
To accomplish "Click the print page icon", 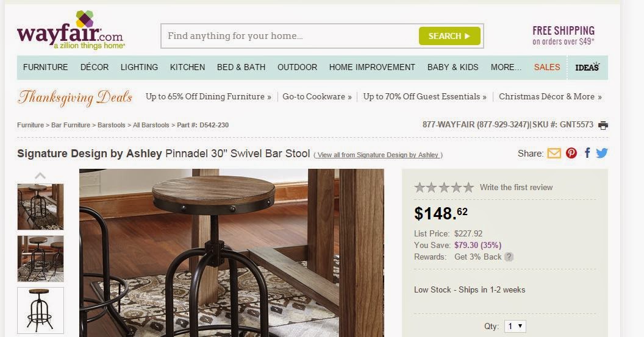I will pyautogui.click(x=603, y=126).
